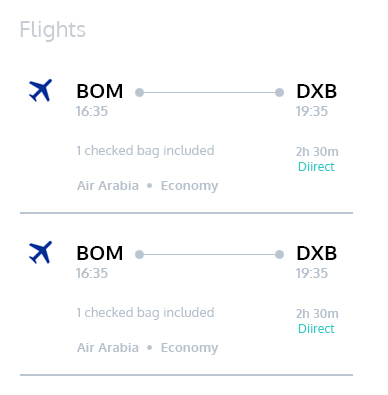Click the second flight's Diirect label
Viewport: 388px width, 395px height.
tap(316, 329)
